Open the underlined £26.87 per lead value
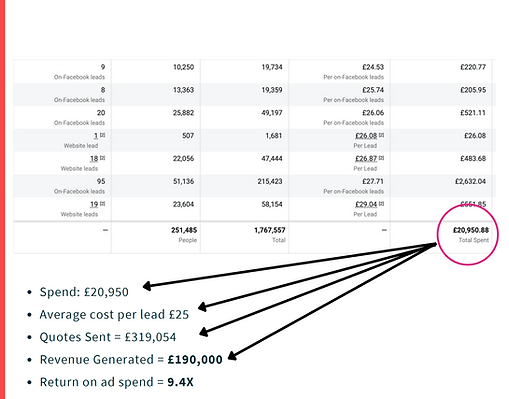This screenshot has height=399, width=509. pyautogui.click(x=366, y=159)
